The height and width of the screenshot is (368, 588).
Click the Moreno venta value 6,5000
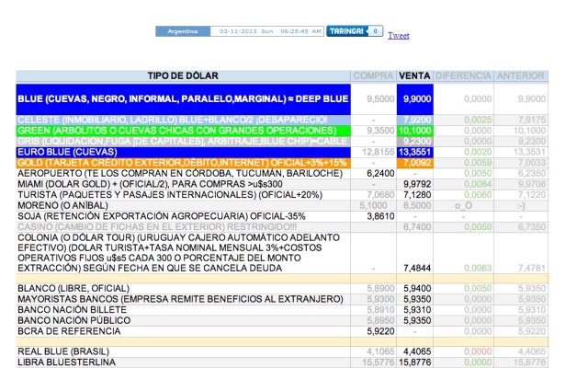[x=417, y=206]
